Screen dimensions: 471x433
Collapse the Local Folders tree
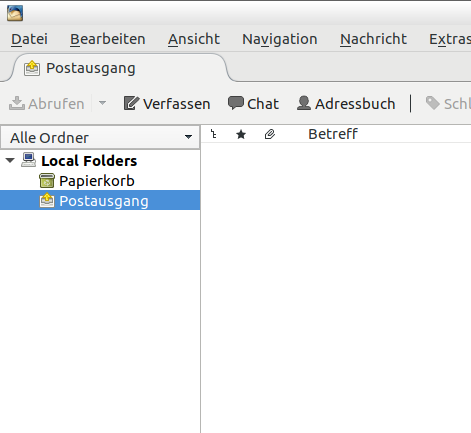[x=10, y=160]
